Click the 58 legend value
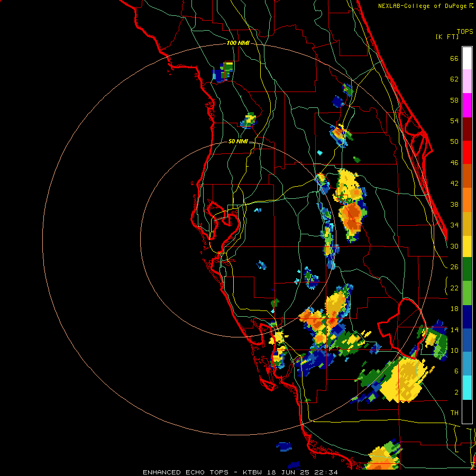 coord(454,100)
